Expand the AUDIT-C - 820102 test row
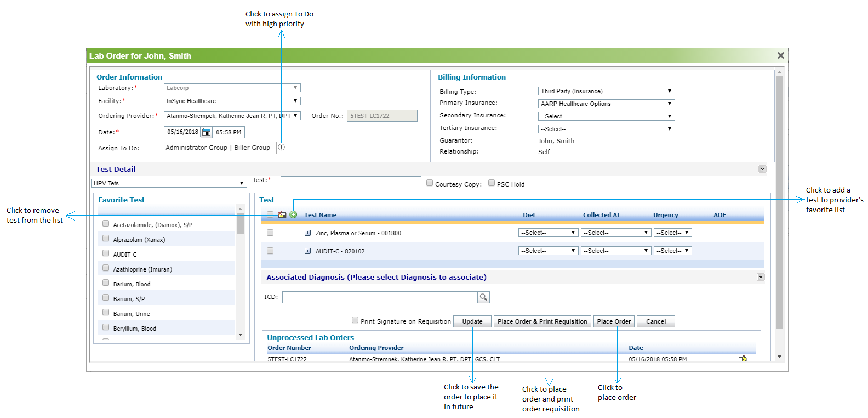Screen dimensions: 868x418 coord(307,251)
